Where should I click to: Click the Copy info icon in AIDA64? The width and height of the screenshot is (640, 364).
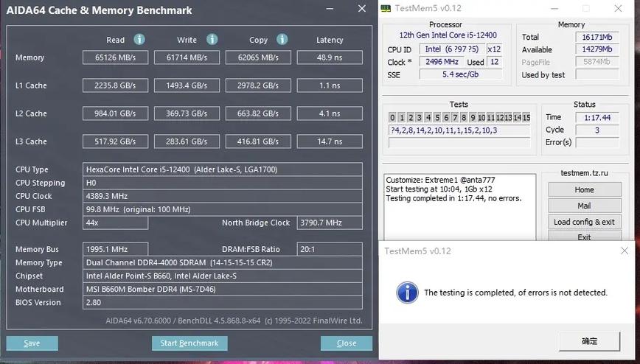(x=282, y=39)
